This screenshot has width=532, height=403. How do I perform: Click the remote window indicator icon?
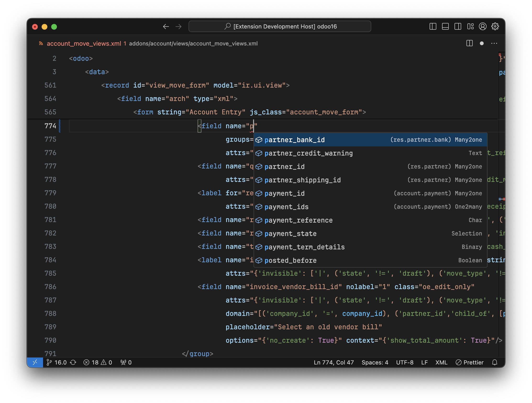pyautogui.click(x=35, y=362)
